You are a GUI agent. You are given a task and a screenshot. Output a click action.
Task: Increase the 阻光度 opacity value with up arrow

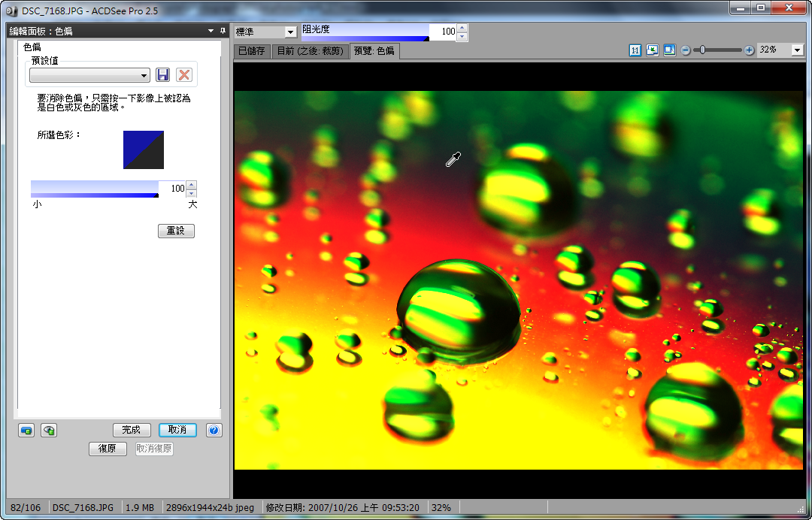point(462,28)
